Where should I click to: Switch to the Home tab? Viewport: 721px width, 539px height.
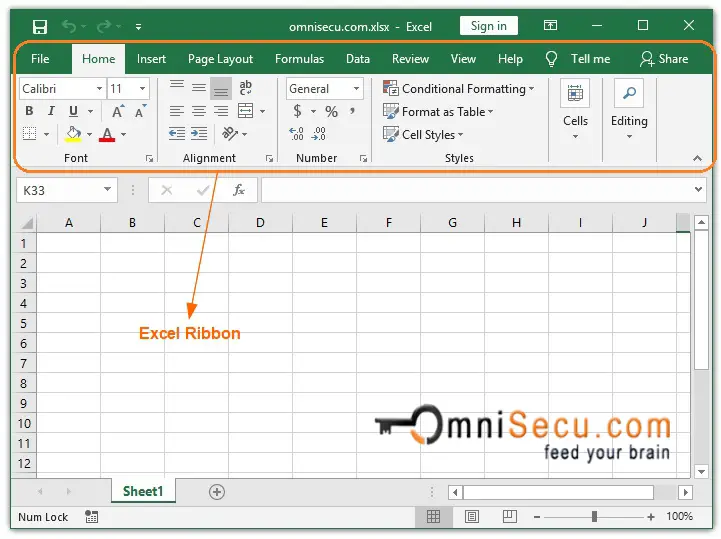tap(98, 59)
